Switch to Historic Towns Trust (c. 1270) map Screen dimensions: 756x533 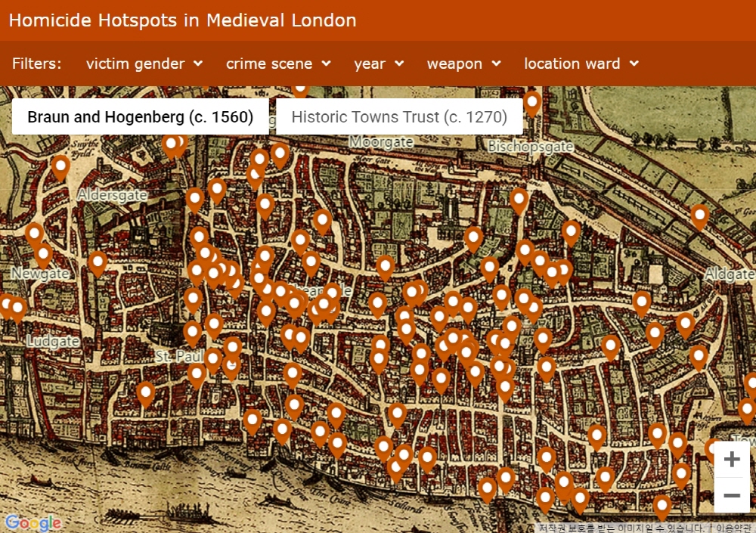[x=399, y=116]
